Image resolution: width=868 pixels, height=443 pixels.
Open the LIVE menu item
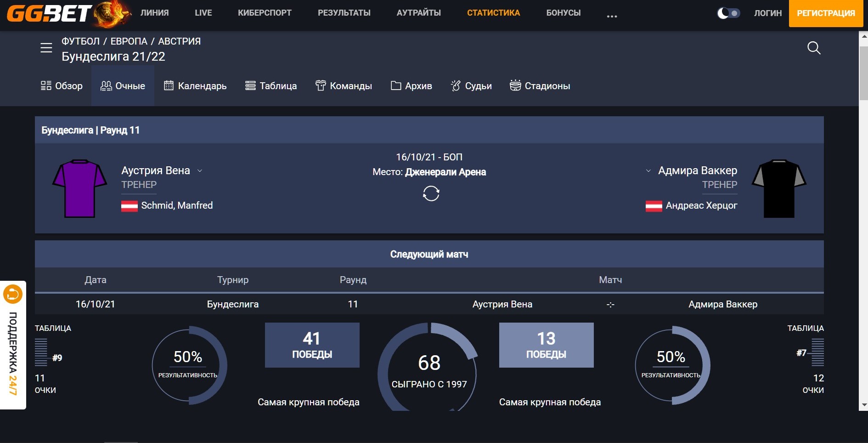point(203,13)
